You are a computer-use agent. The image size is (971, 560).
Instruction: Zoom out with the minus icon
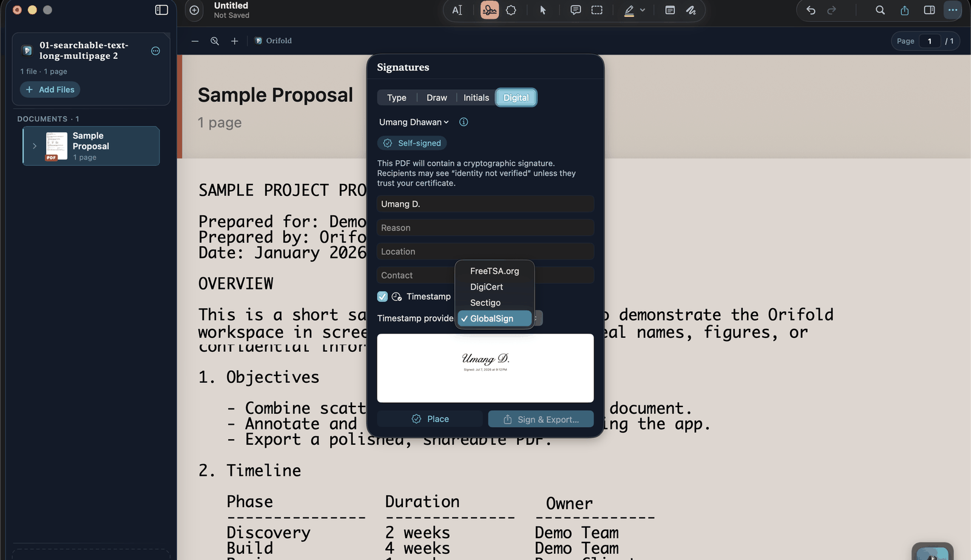[195, 41]
